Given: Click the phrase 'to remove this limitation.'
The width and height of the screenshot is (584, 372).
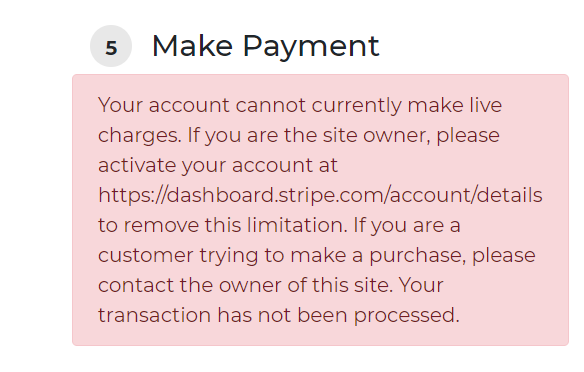Looking at the screenshot, I should point(223,225).
